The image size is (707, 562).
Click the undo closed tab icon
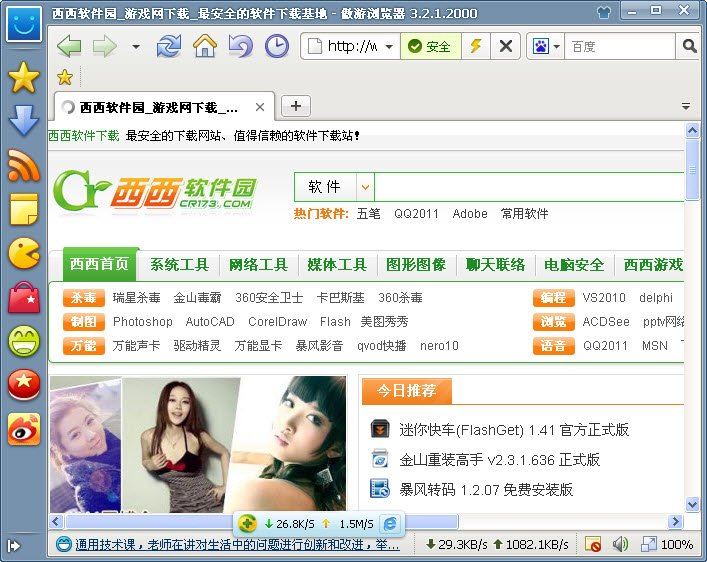point(241,46)
